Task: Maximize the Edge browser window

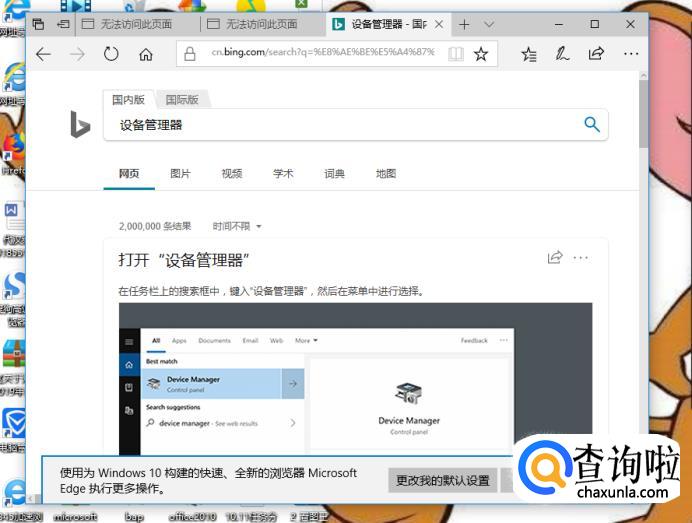Action: point(594,24)
